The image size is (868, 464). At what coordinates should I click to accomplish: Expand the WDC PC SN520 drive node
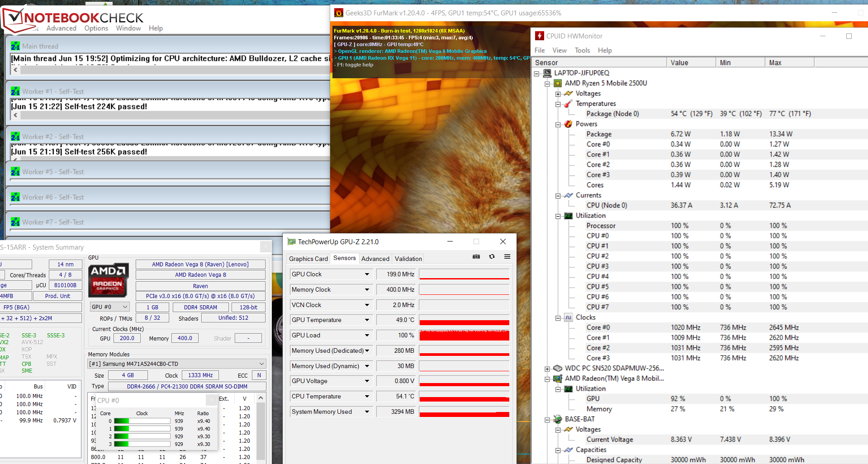(x=547, y=369)
